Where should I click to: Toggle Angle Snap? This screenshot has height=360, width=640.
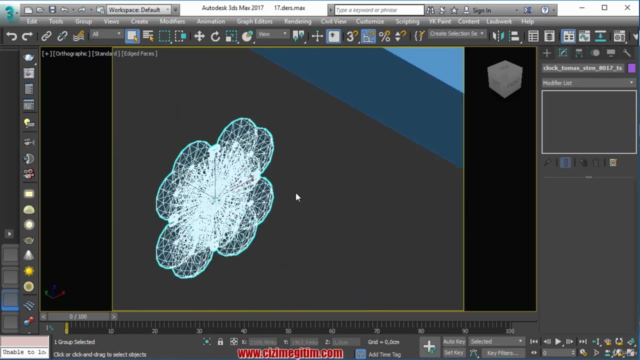(368, 36)
